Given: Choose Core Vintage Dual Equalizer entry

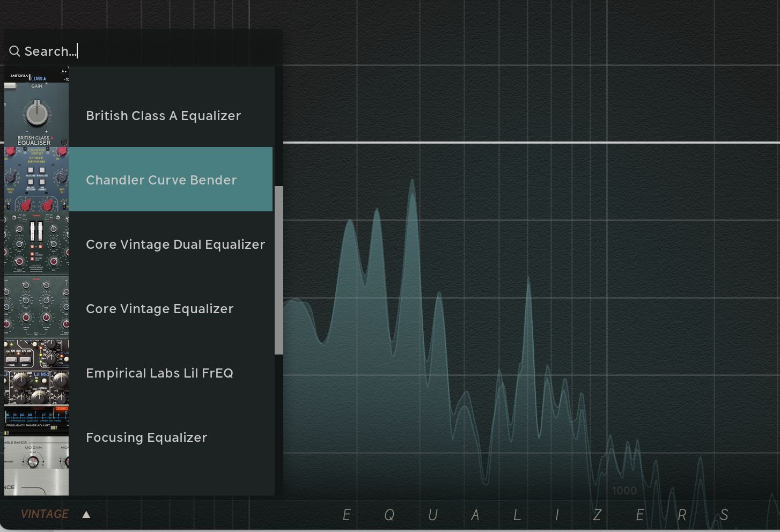Looking at the screenshot, I should pos(175,244).
